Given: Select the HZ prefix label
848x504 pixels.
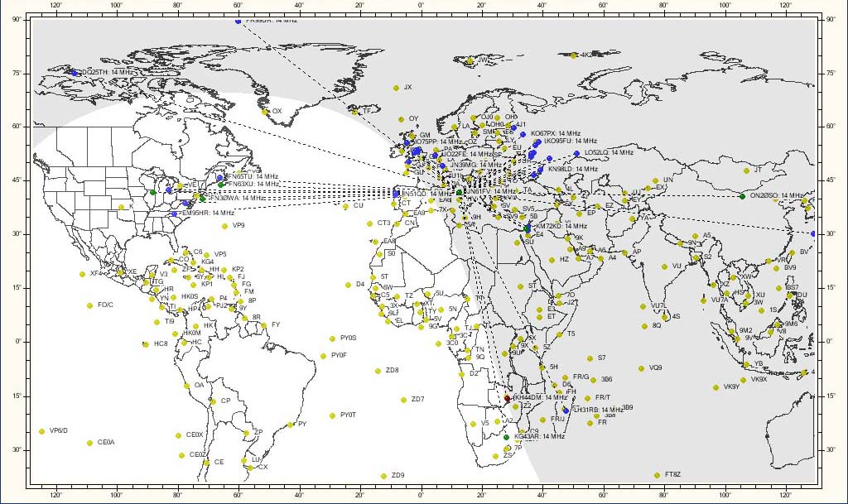Looking at the screenshot, I should 564,259.
